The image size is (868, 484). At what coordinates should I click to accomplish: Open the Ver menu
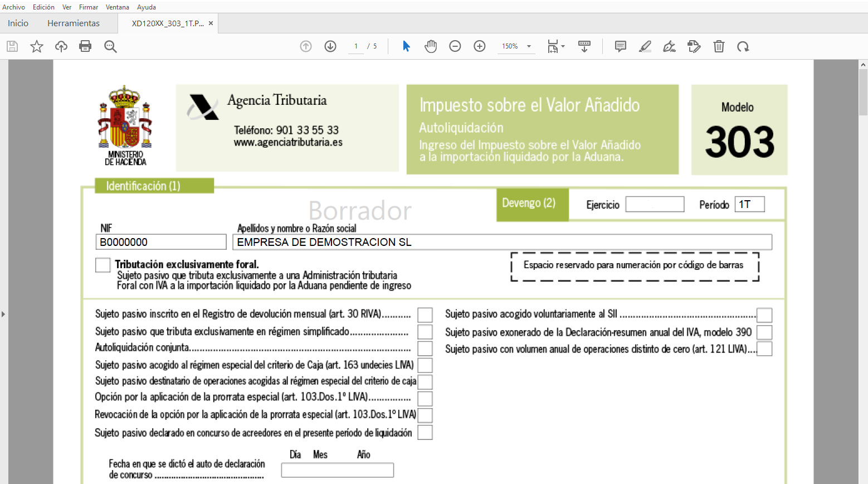pyautogui.click(x=66, y=7)
